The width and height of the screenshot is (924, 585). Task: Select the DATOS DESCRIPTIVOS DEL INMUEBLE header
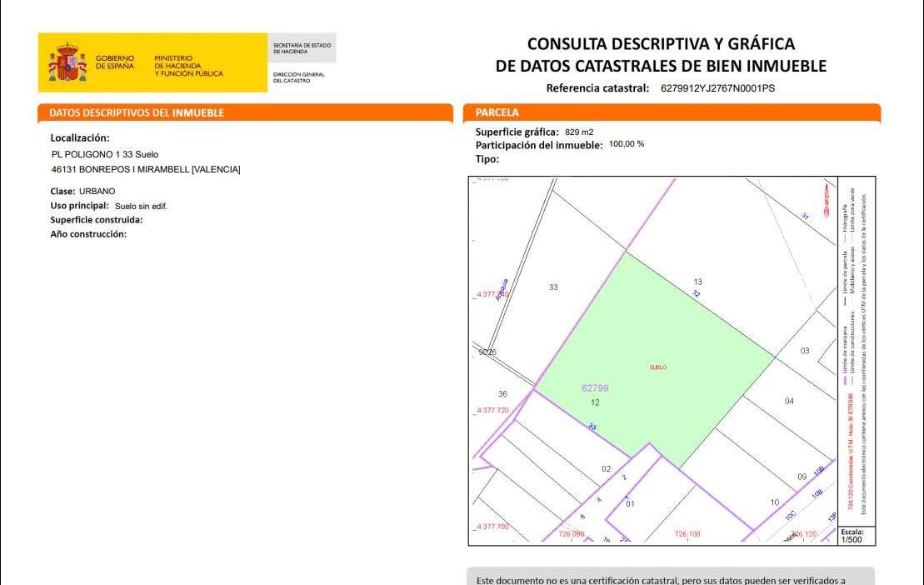tap(137, 112)
